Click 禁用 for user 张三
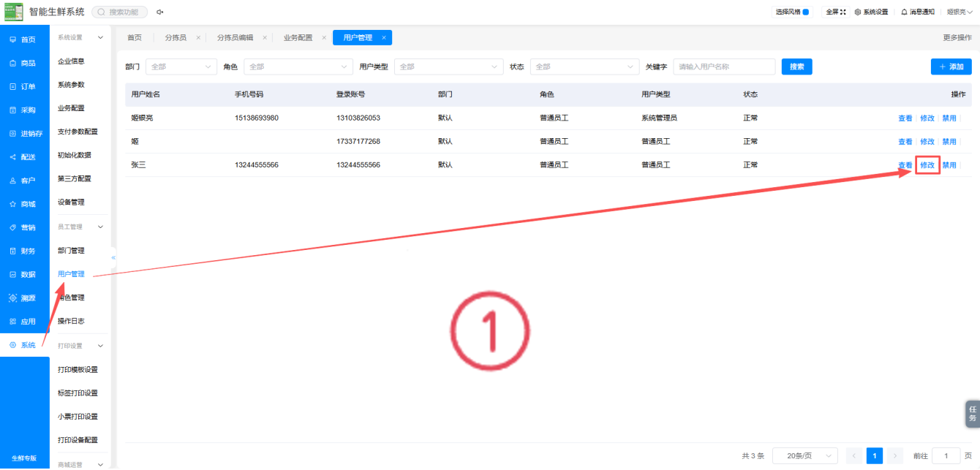The height and width of the screenshot is (470, 980). click(949, 165)
